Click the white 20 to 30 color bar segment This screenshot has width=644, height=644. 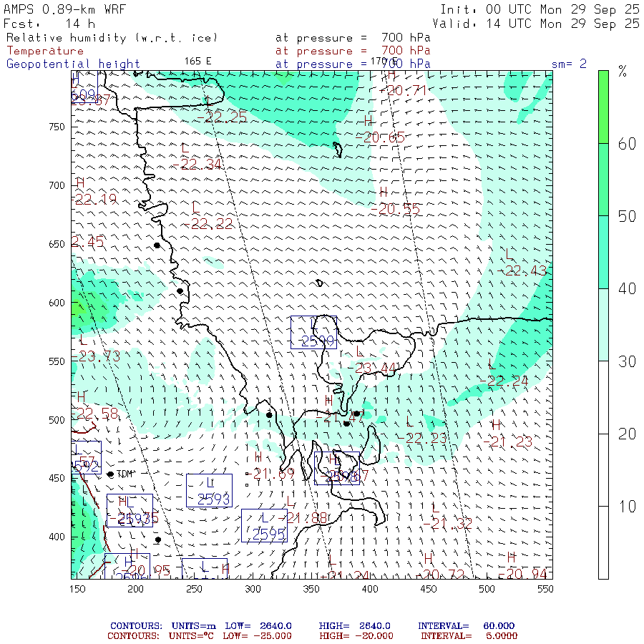point(603,398)
